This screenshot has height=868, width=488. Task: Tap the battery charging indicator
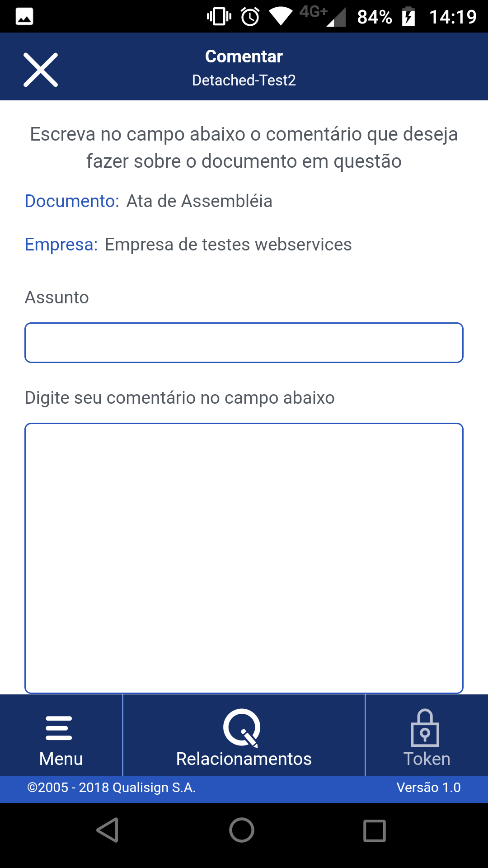coord(408,16)
